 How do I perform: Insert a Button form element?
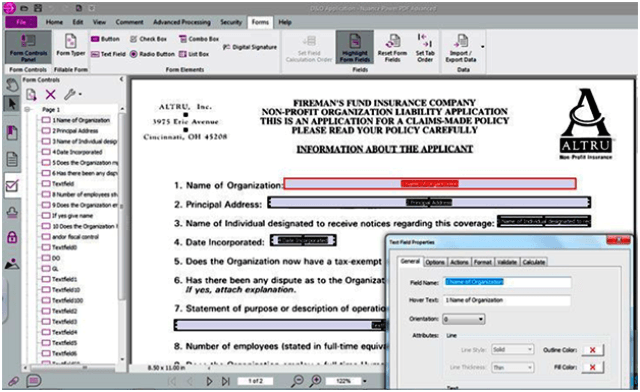click(105, 39)
